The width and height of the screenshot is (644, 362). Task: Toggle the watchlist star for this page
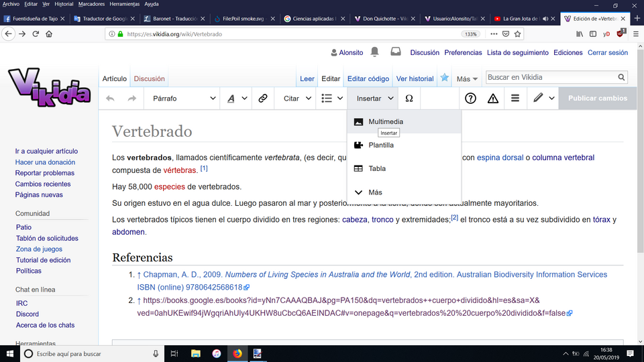pos(444,78)
